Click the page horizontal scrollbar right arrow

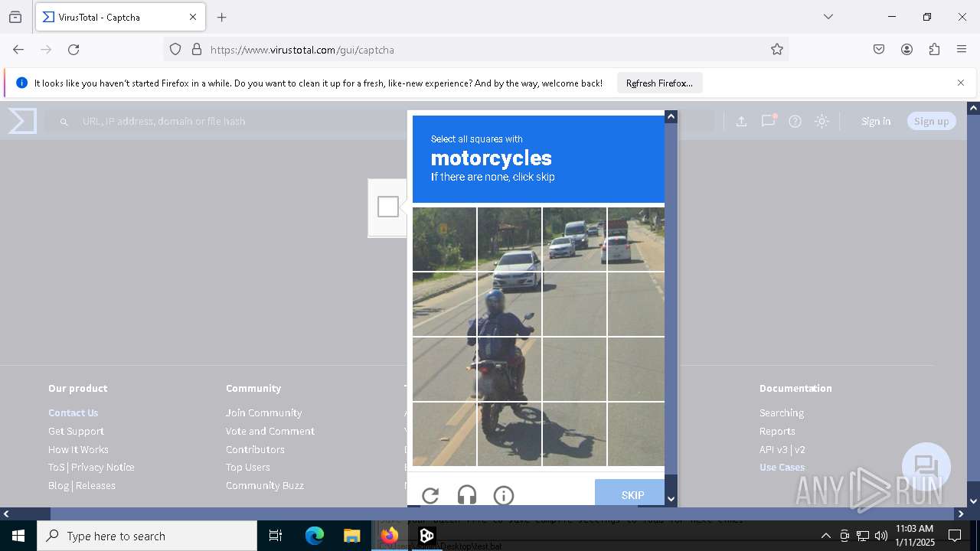click(x=961, y=514)
